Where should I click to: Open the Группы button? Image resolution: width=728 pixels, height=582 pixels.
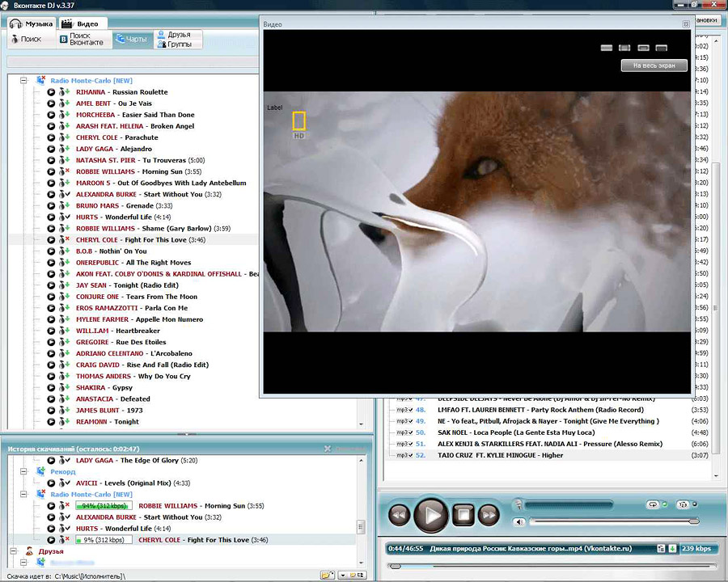pyautogui.click(x=179, y=44)
